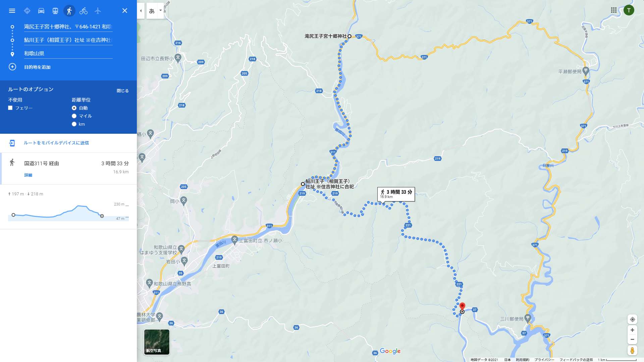Send route via ルートをモバイルデバイスに送信
Image resolution: width=644 pixels, height=362 pixels.
click(56, 143)
